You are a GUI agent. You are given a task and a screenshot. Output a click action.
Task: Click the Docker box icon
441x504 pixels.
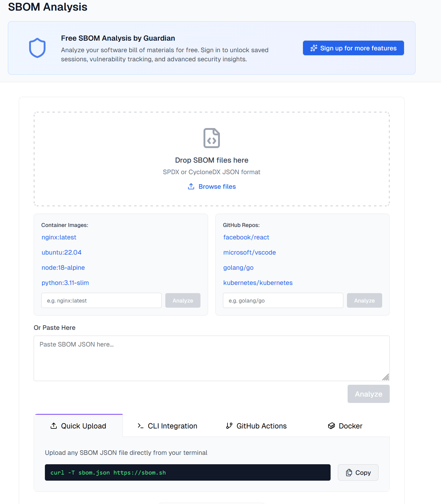(x=332, y=426)
